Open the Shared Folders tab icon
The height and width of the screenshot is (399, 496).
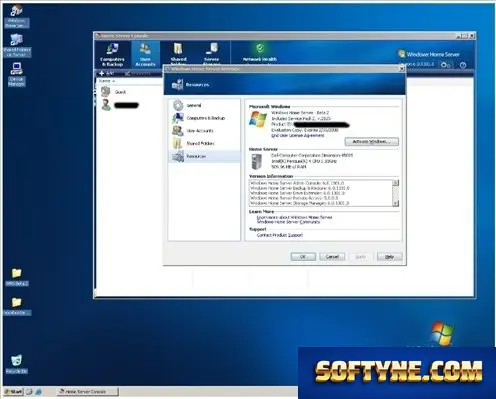tap(178, 49)
